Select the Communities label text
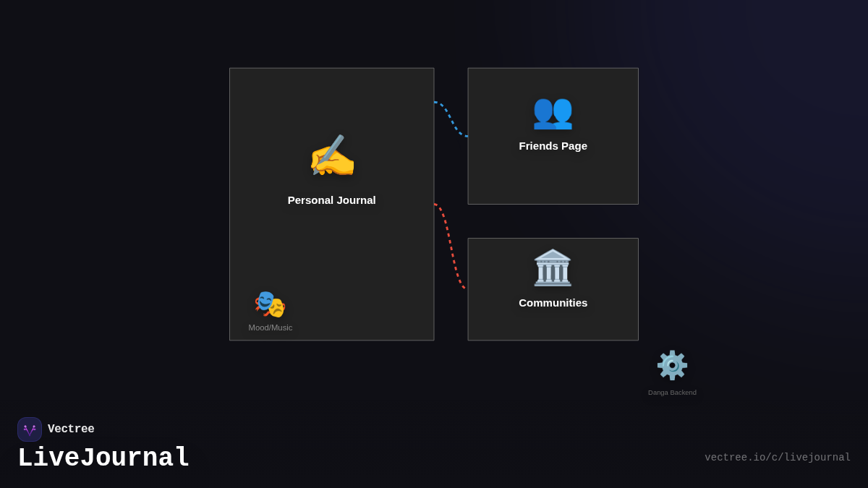The image size is (868, 488). (x=553, y=303)
